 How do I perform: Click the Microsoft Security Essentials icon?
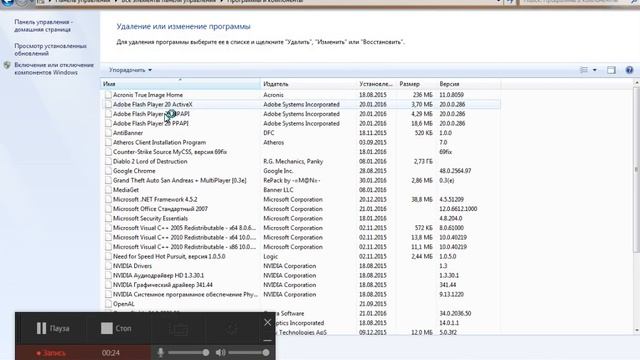click(x=108, y=218)
